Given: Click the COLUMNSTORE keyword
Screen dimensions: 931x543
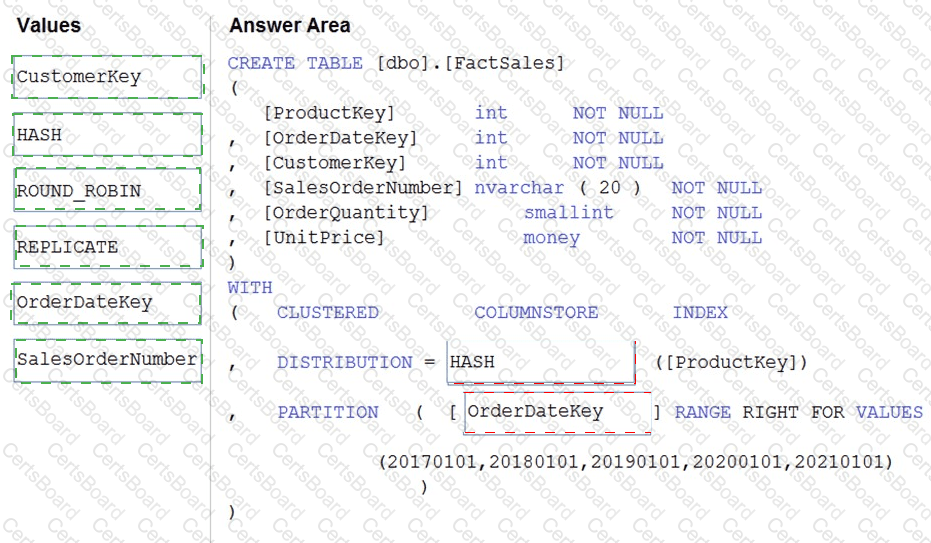Looking at the screenshot, I should click(536, 312).
